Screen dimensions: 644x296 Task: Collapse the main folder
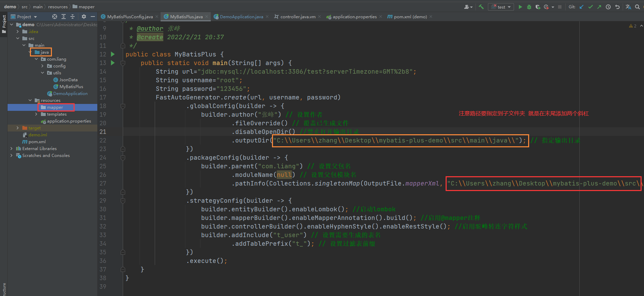[x=24, y=45]
